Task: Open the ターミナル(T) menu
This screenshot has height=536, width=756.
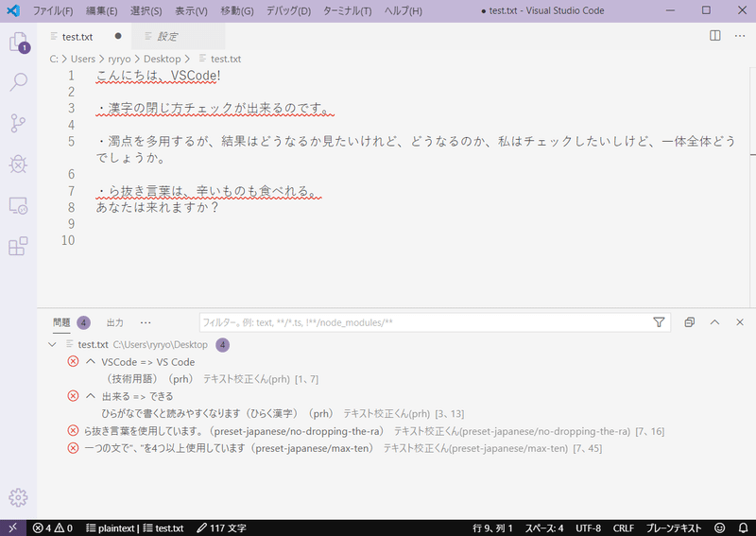Action: [x=347, y=10]
